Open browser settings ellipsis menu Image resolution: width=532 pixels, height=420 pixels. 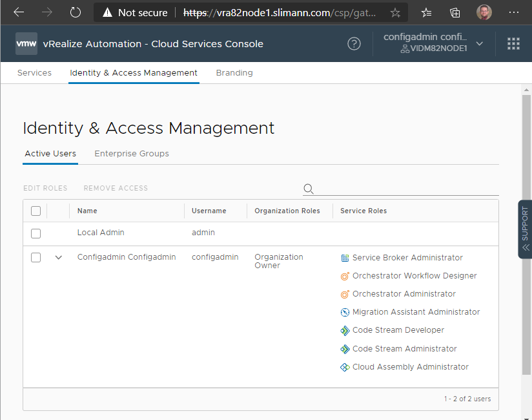[x=514, y=12]
